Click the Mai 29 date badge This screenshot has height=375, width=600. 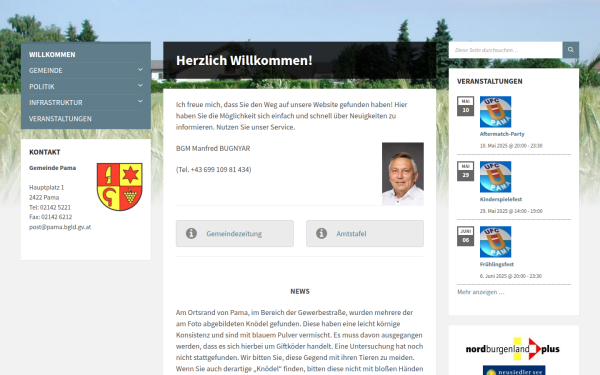pyautogui.click(x=465, y=171)
